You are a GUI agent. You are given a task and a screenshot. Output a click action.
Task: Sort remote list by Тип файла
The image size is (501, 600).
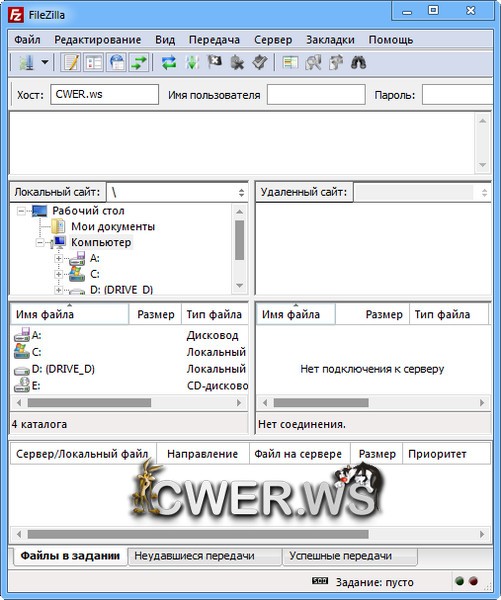tap(449, 315)
